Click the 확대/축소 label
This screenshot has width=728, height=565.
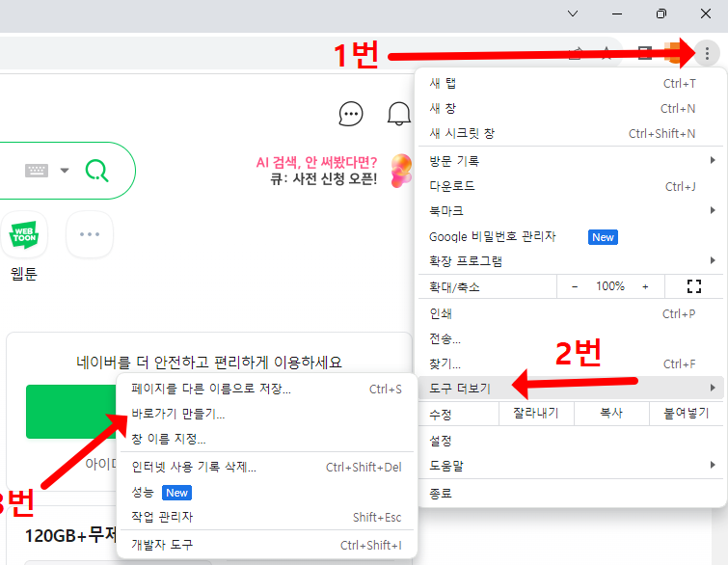click(454, 287)
